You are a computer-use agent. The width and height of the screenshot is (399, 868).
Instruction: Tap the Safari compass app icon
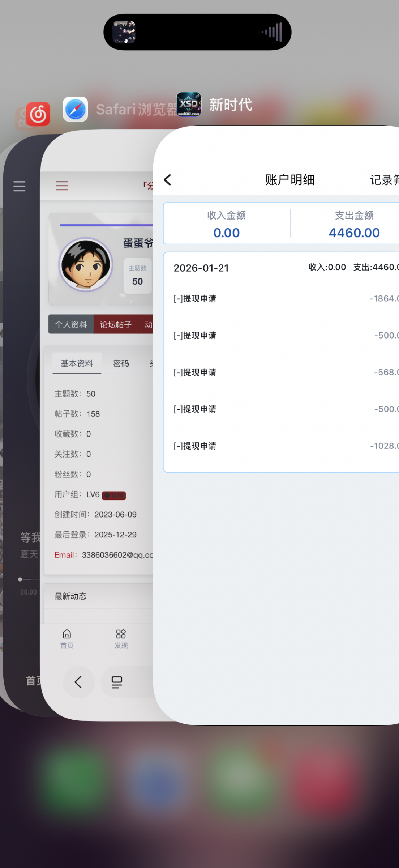click(75, 109)
